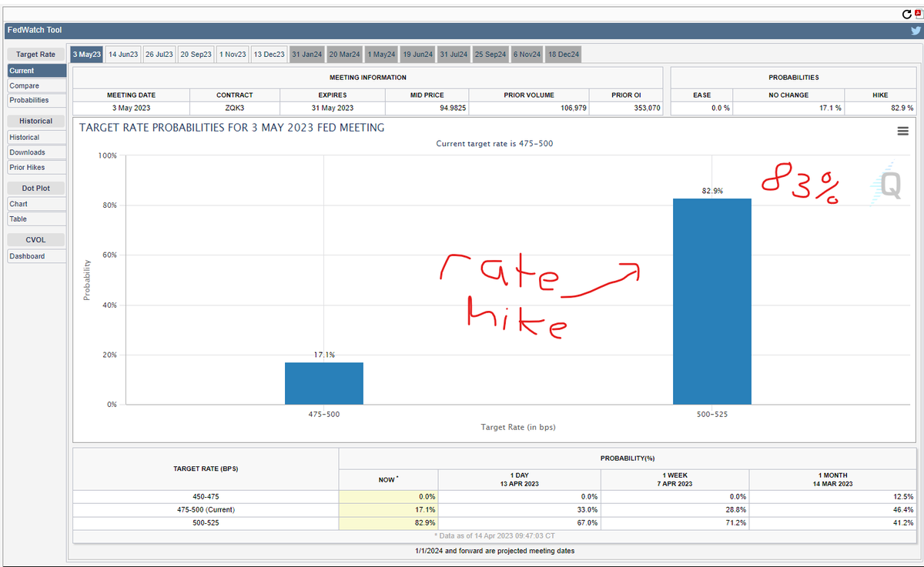Click the chart title for 3 May 2023 meeting

[x=232, y=127]
